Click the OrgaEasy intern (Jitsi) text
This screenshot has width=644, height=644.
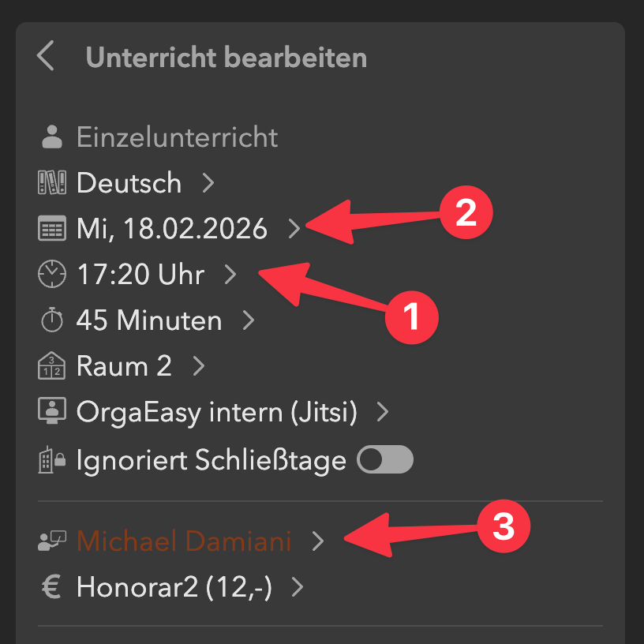216,412
